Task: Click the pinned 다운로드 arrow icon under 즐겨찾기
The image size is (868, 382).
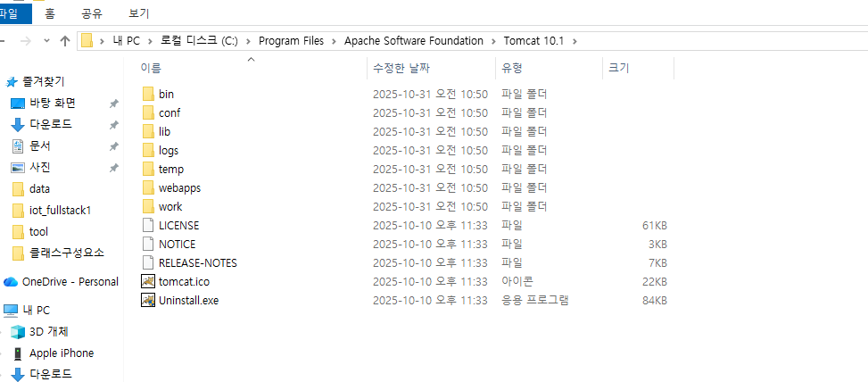Action: point(18,125)
